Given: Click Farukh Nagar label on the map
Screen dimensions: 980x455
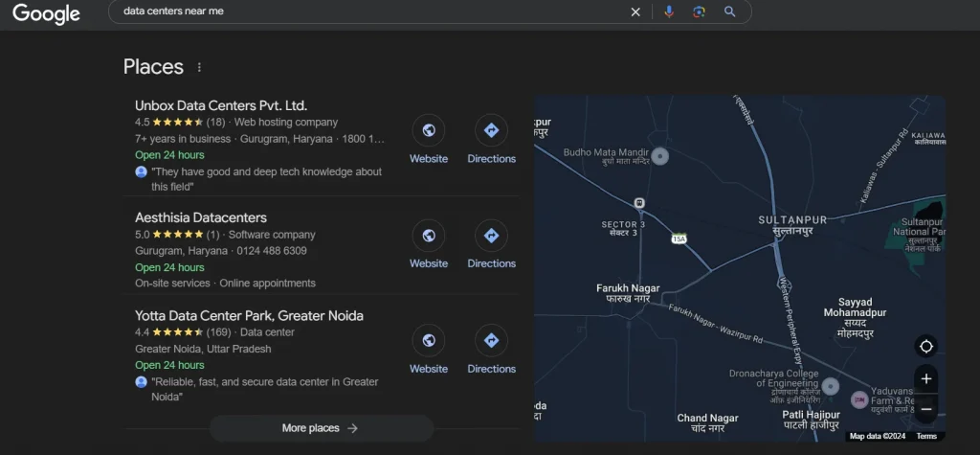Looking at the screenshot, I should coord(628,293).
